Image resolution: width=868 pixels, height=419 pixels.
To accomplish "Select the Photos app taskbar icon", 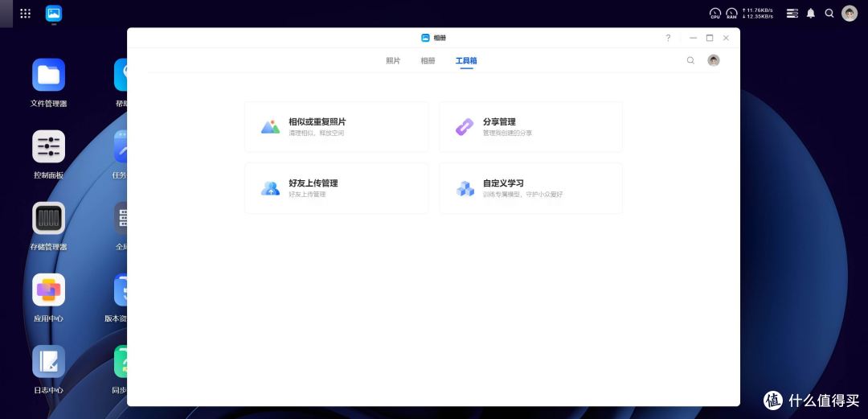I will click(54, 13).
